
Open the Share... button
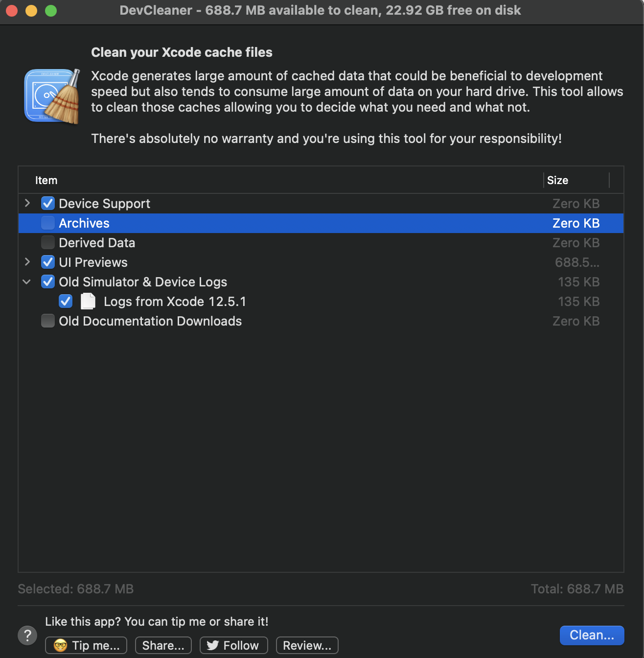(163, 645)
